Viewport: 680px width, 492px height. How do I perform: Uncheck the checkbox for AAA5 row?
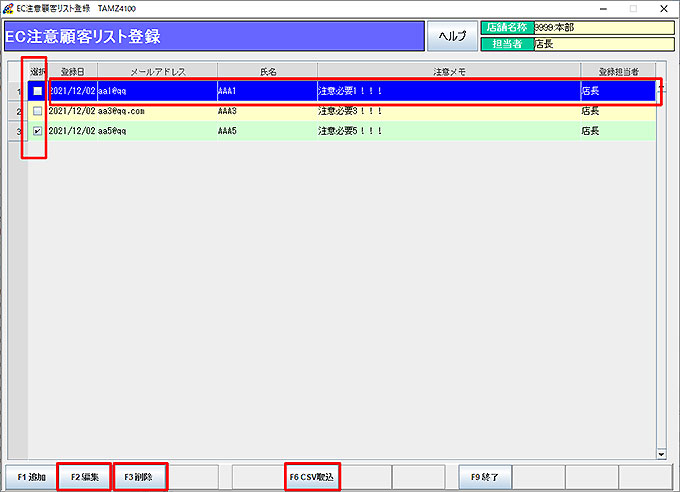point(38,131)
